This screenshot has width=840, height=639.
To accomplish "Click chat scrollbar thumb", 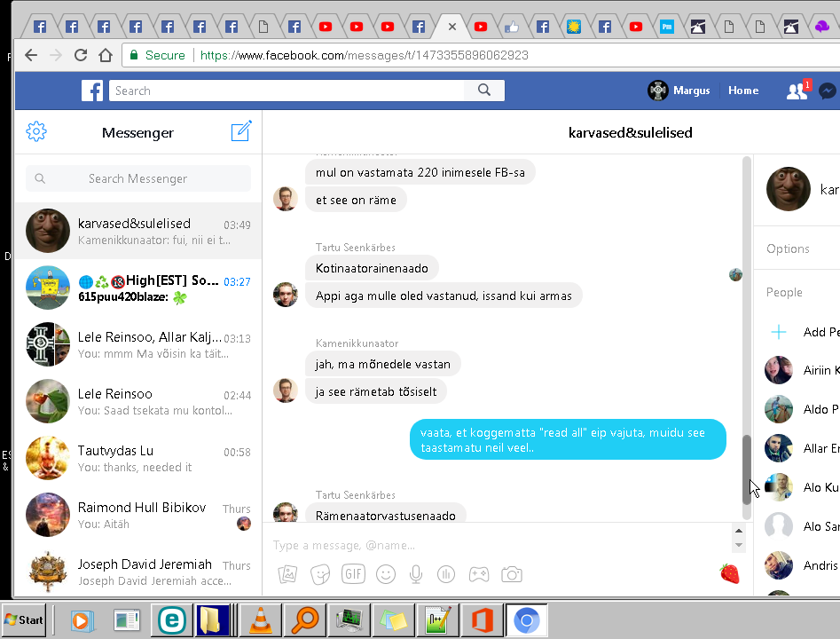I will point(747,469).
